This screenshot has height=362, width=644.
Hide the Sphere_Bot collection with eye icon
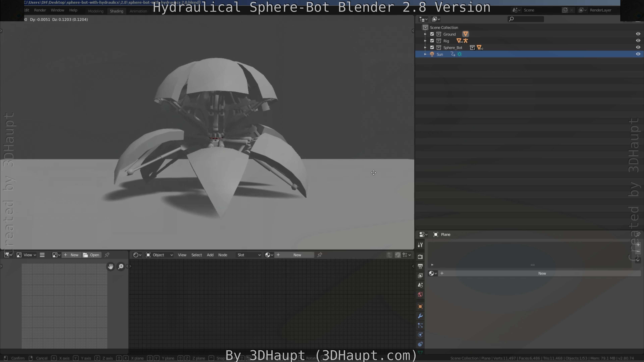[638, 47]
